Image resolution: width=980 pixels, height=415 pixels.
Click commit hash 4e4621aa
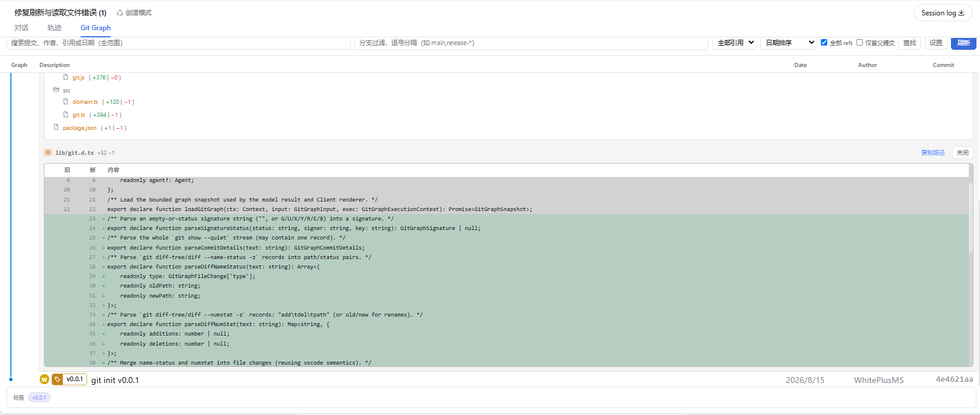point(955,379)
